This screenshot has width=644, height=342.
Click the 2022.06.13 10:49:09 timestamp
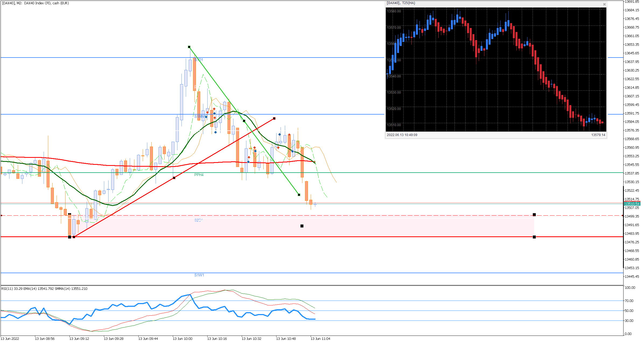pyautogui.click(x=402, y=135)
